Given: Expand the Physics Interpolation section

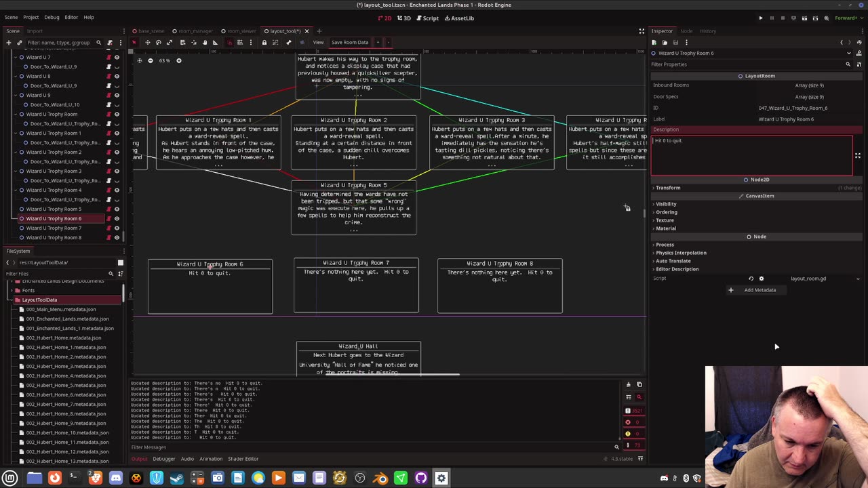Looking at the screenshot, I should click(680, 253).
